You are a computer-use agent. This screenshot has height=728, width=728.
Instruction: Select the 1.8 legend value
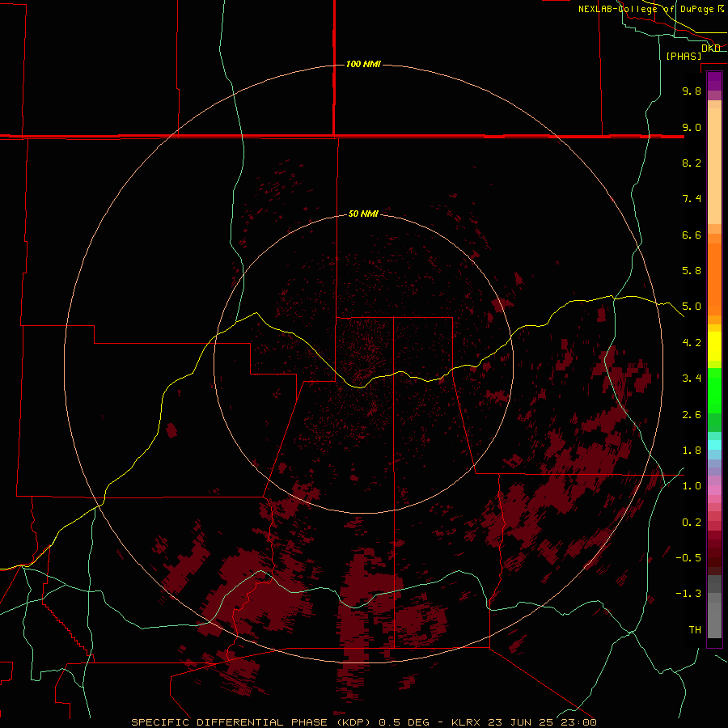tap(692, 451)
